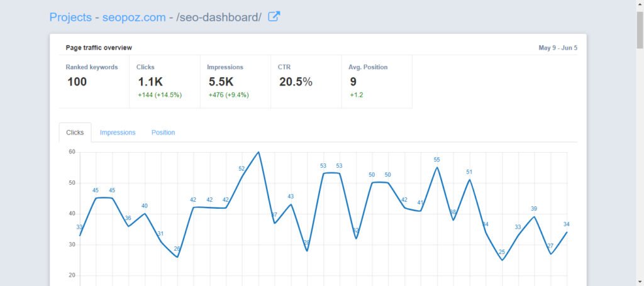
Task: Click the chart data point labeled 39
Action: click(x=534, y=217)
